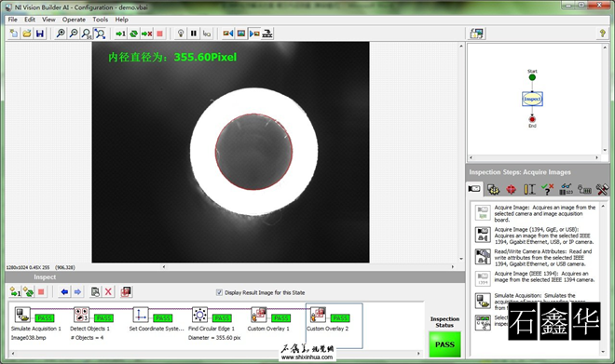The width and height of the screenshot is (615, 364).
Task: Move step left with blue arrow
Action: point(64,292)
